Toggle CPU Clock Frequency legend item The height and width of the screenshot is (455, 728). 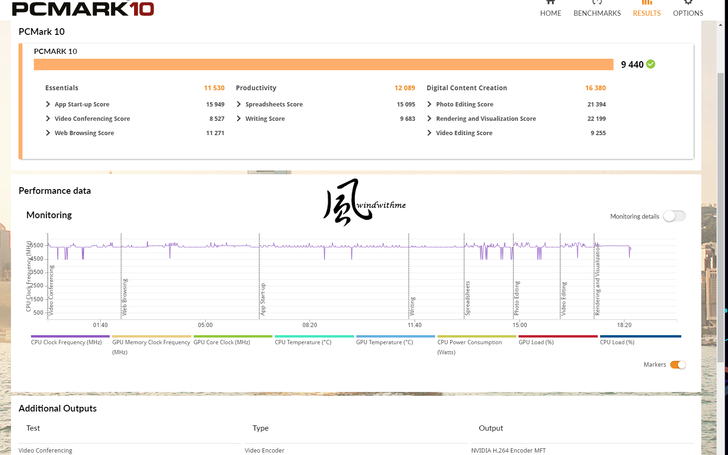click(70, 340)
